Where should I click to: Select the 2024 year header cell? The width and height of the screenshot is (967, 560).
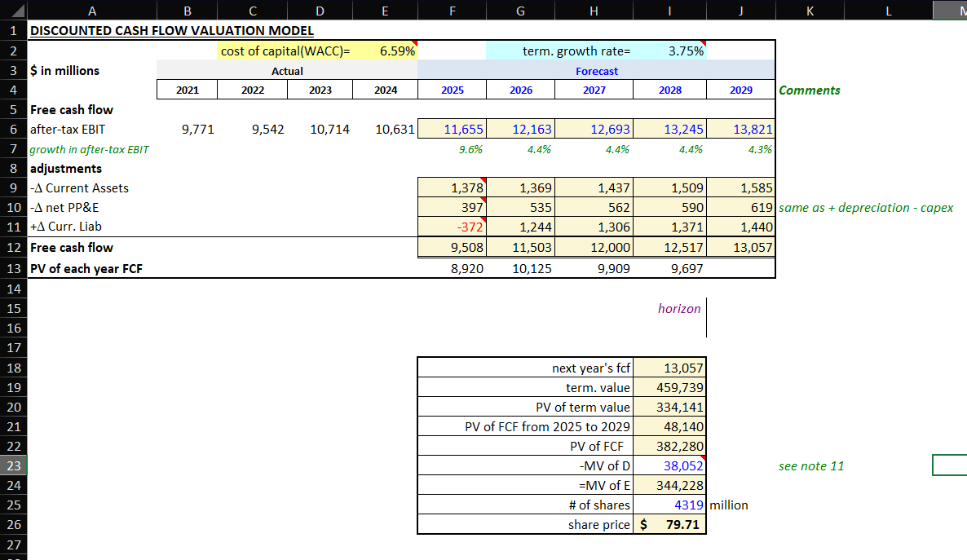(x=386, y=90)
